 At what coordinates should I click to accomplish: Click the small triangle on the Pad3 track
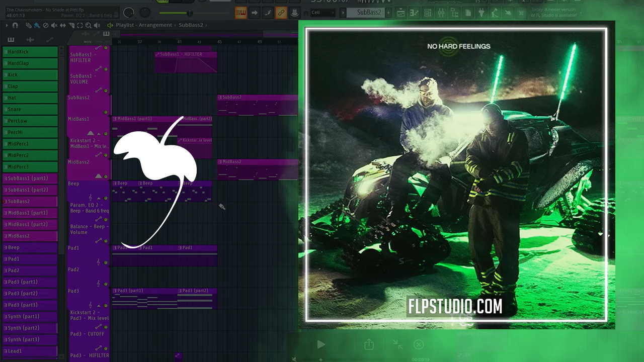pyautogui.click(x=99, y=305)
